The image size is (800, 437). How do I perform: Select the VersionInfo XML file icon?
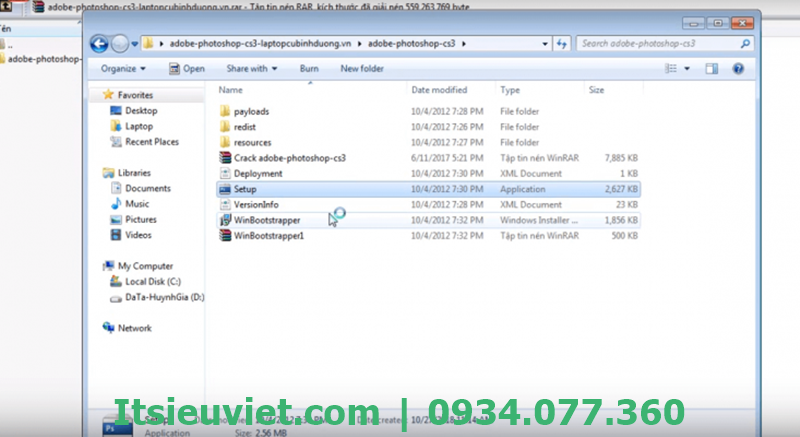click(225, 204)
